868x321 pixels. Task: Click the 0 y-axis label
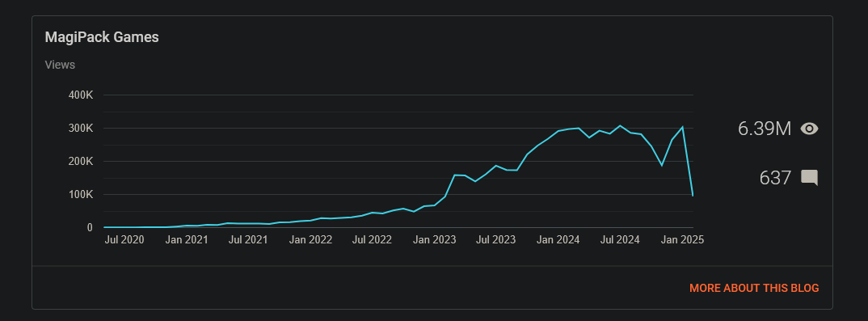click(x=90, y=227)
